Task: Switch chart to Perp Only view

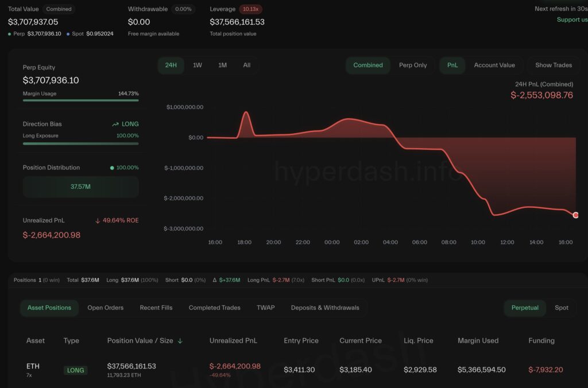Action: coord(413,65)
